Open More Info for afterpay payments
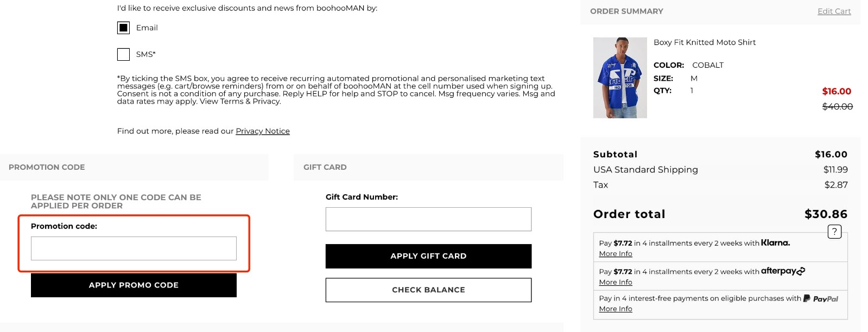868x332 pixels. pos(615,282)
